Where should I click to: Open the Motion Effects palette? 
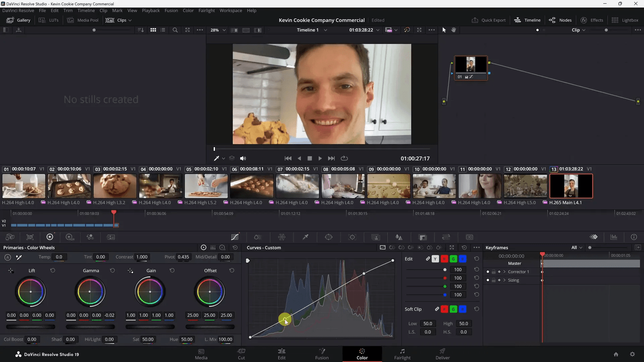[x=111, y=237]
